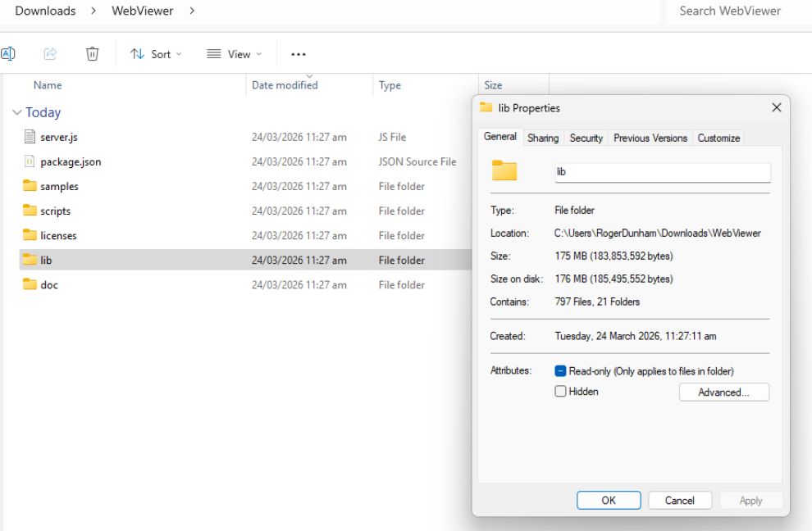Open the Sort dropdown

[156, 54]
